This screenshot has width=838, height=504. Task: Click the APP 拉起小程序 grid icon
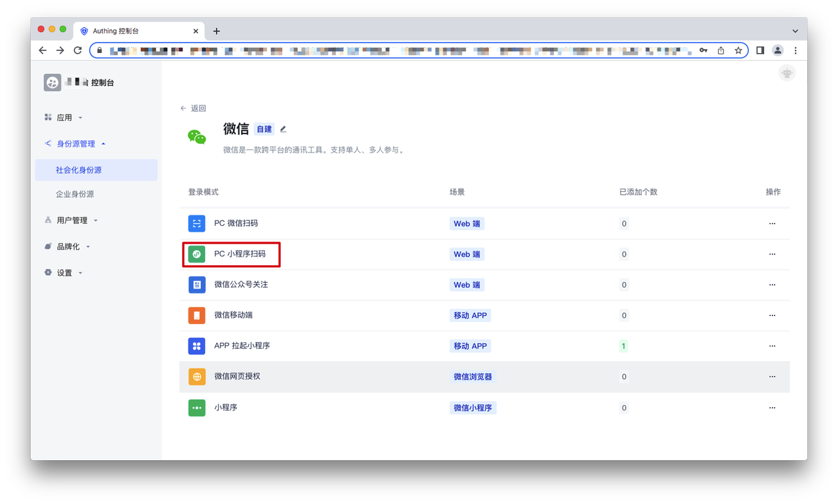click(196, 346)
